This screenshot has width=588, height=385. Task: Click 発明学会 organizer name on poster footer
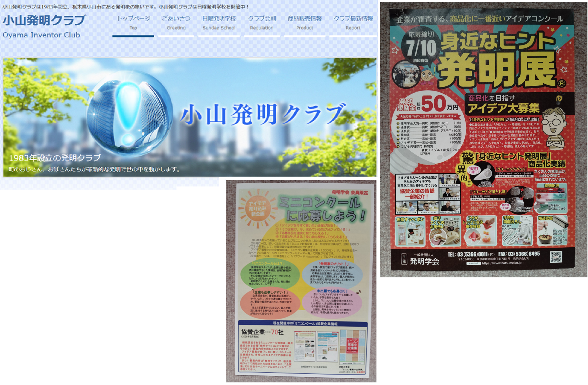click(424, 261)
